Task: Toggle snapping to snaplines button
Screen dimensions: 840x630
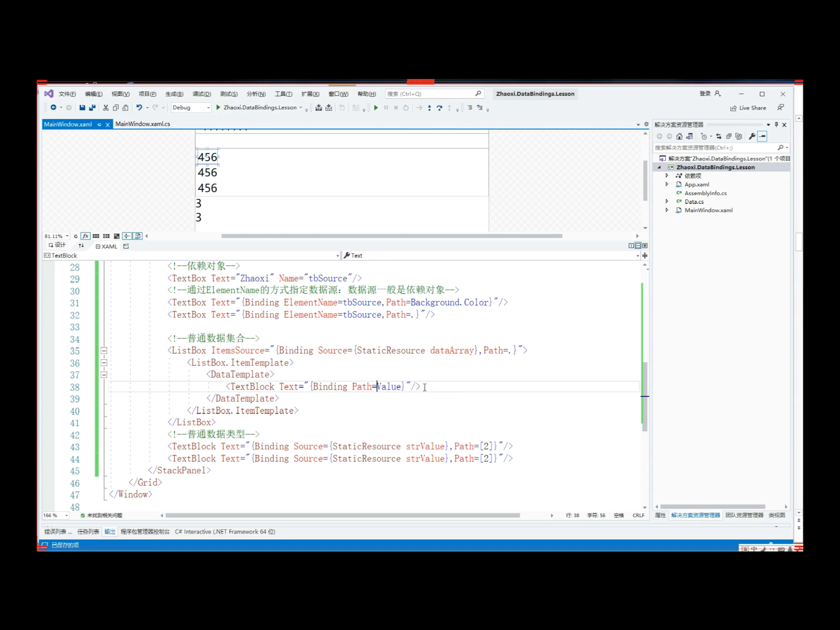Action: click(x=127, y=236)
